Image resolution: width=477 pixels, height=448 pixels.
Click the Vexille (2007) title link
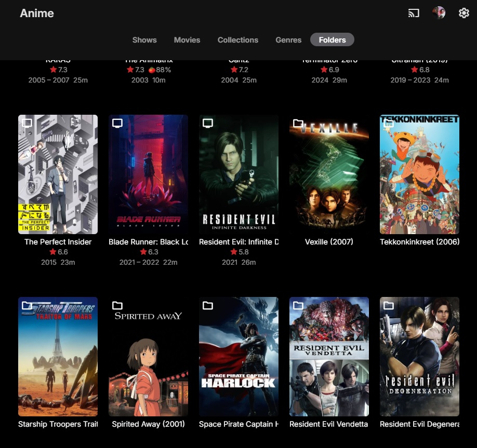point(329,242)
